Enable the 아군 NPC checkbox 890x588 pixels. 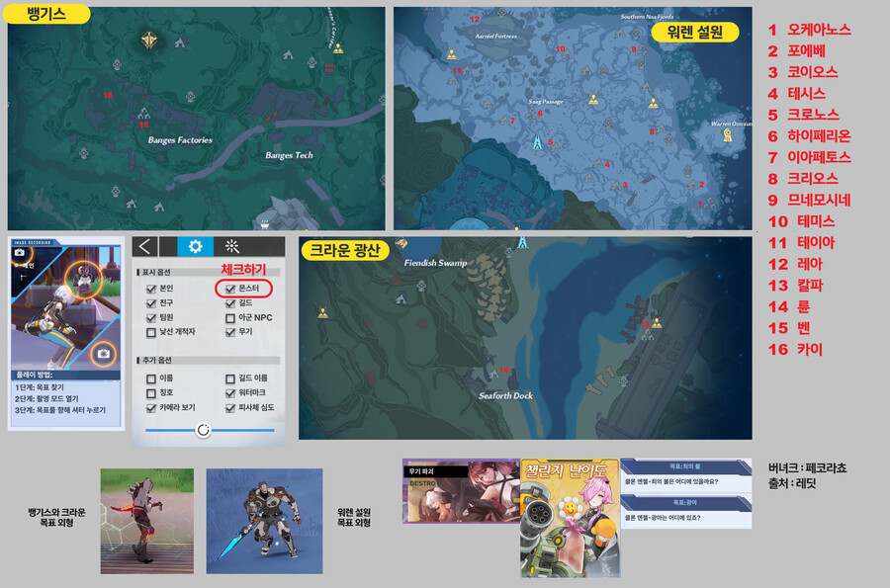pyautogui.click(x=230, y=317)
